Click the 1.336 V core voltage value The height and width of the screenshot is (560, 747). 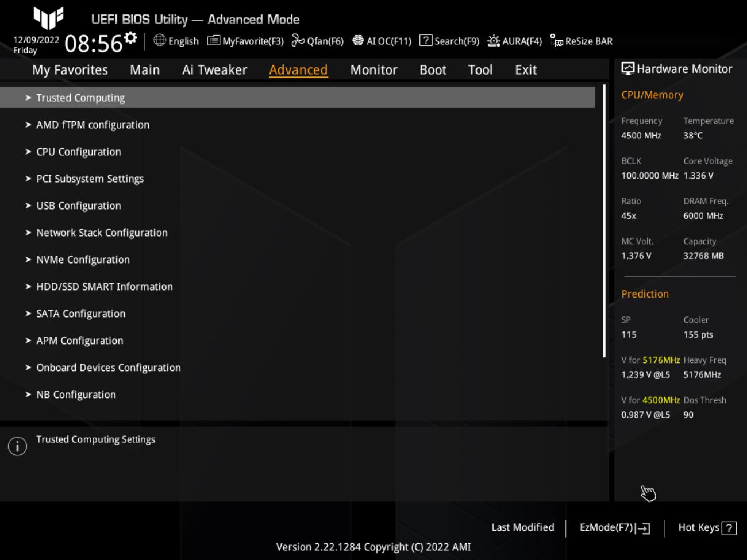click(x=698, y=176)
